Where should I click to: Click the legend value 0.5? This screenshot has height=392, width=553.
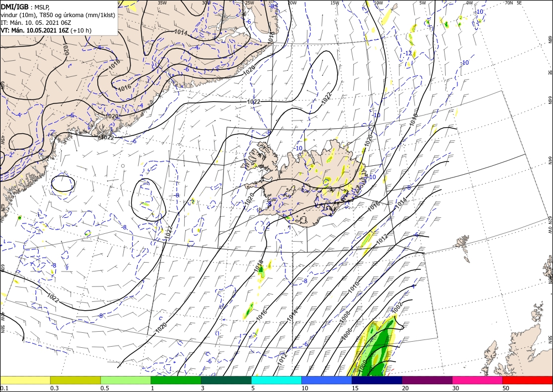coord(105,388)
